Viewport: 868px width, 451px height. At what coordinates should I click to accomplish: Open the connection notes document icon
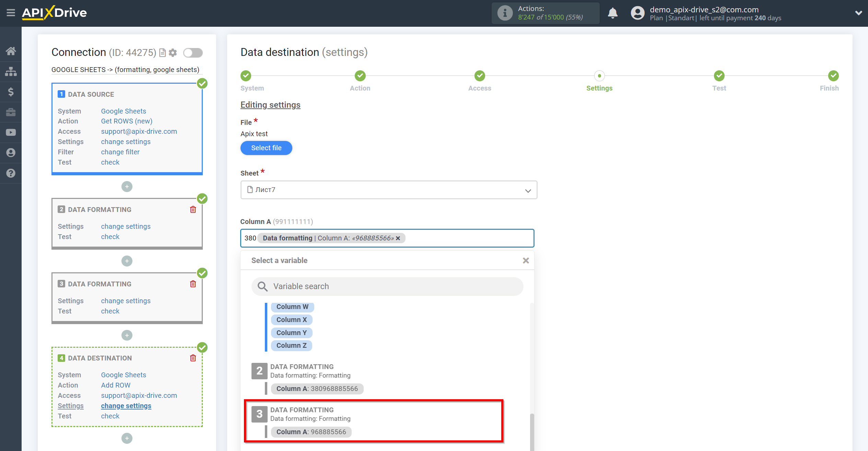point(163,53)
